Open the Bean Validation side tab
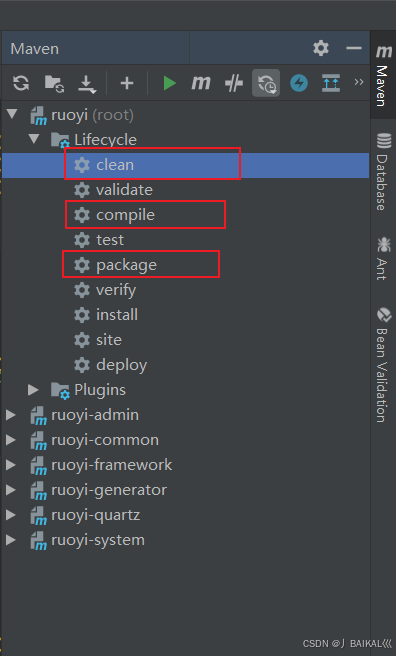 (x=383, y=366)
